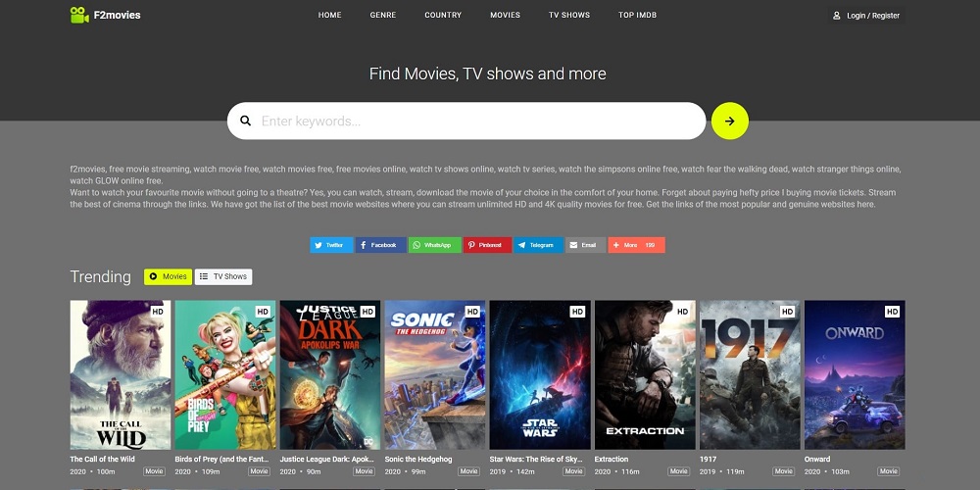The image size is (980, 490).
Task: Click the user icon beside Login / Register
Action: pos(837,16)
